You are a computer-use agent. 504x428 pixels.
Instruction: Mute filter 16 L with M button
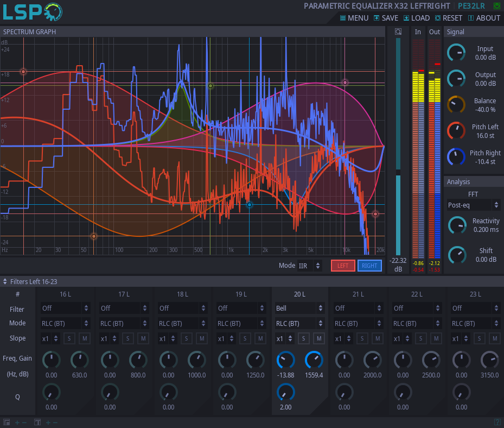85,338
